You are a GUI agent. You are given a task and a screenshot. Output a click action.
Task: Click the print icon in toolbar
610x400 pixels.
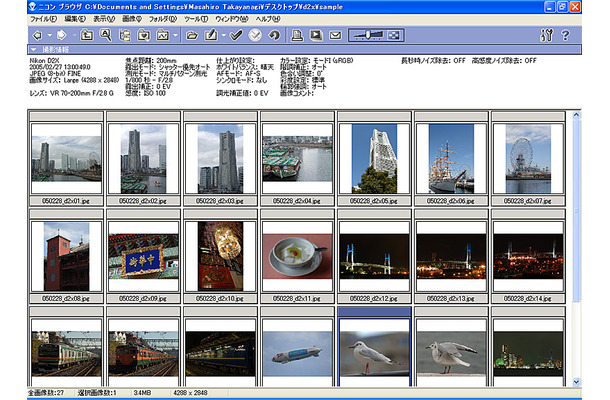click(296, 35)
